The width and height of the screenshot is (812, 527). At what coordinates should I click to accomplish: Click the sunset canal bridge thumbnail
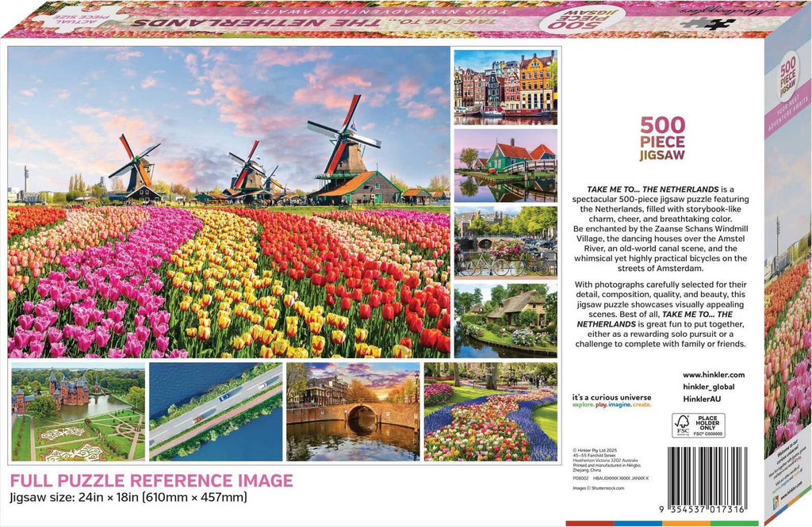pos(353,411)
